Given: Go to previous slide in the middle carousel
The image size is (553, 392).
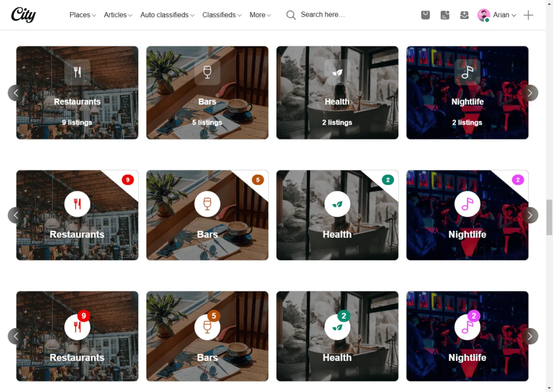Looking at the screenshot, I should coord(16,215).
